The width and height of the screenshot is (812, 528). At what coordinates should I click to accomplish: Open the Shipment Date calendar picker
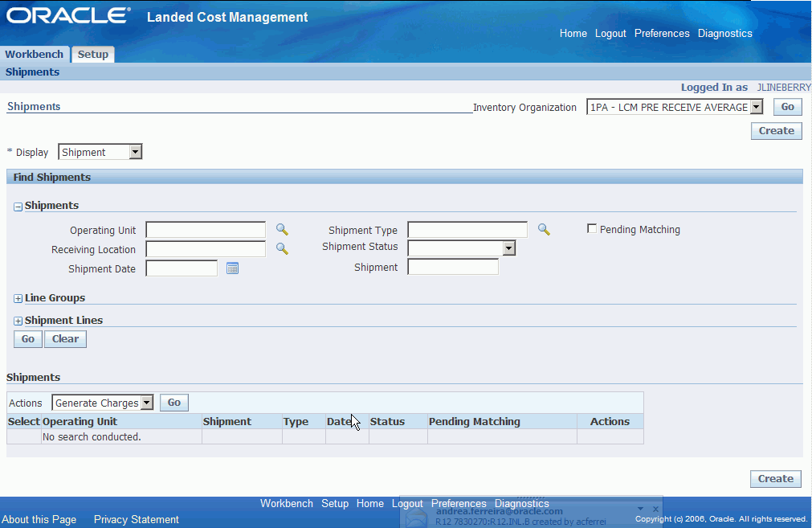pyautogui.click(x=233, y=268)
